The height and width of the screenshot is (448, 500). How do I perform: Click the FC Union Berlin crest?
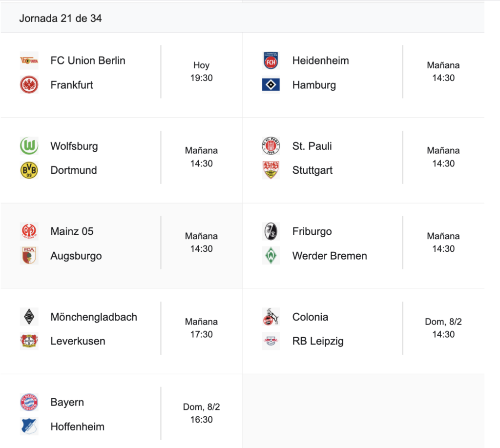[29, 61]
